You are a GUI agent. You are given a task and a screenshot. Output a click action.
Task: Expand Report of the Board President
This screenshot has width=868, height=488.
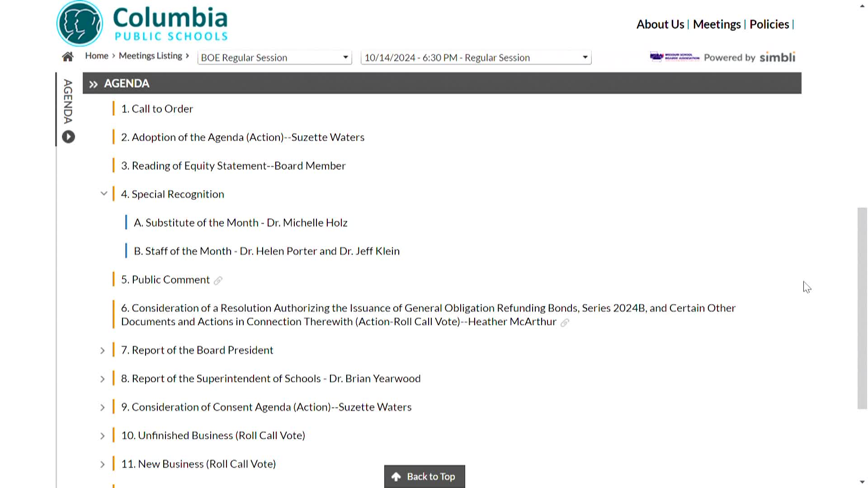coord(103,351)
